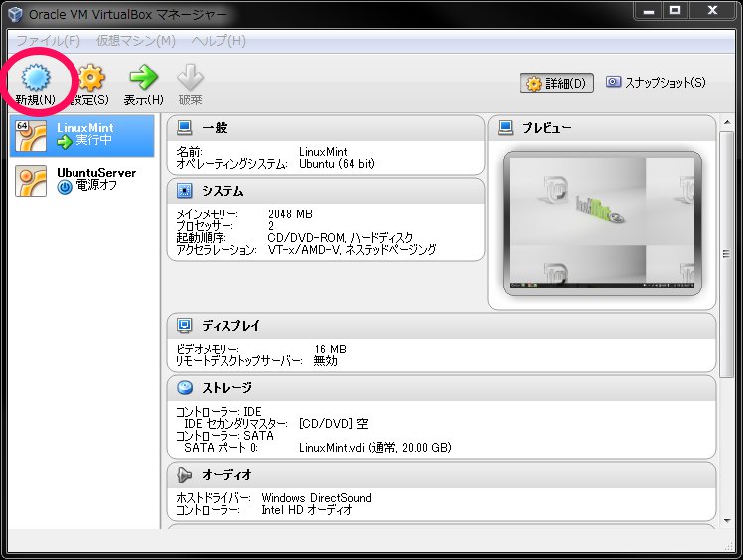This screenshot has height=560, width=743.
Task: Click the Display (ディスプレイ) section icon
Action: tap(184, 325)
